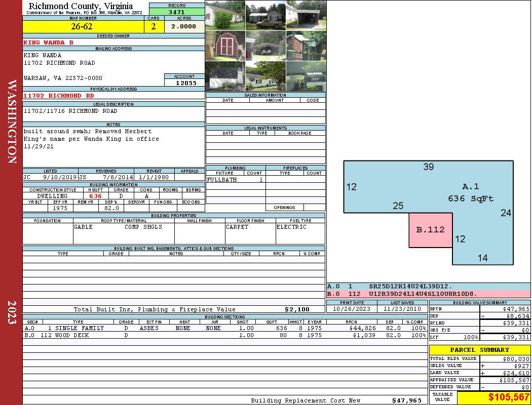The height and width of the screenshot is (405, 532).
Task: Click LCF percentage 100%
Action: [471, 337]
